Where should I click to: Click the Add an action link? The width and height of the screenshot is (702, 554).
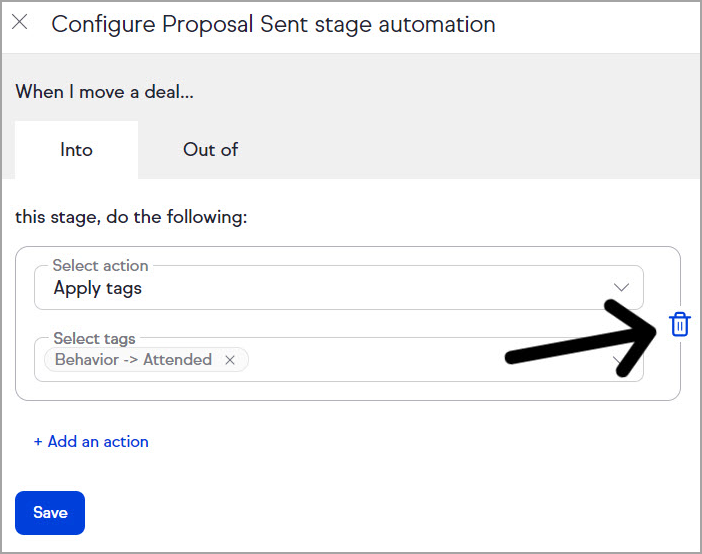click(x=98, y=441)
